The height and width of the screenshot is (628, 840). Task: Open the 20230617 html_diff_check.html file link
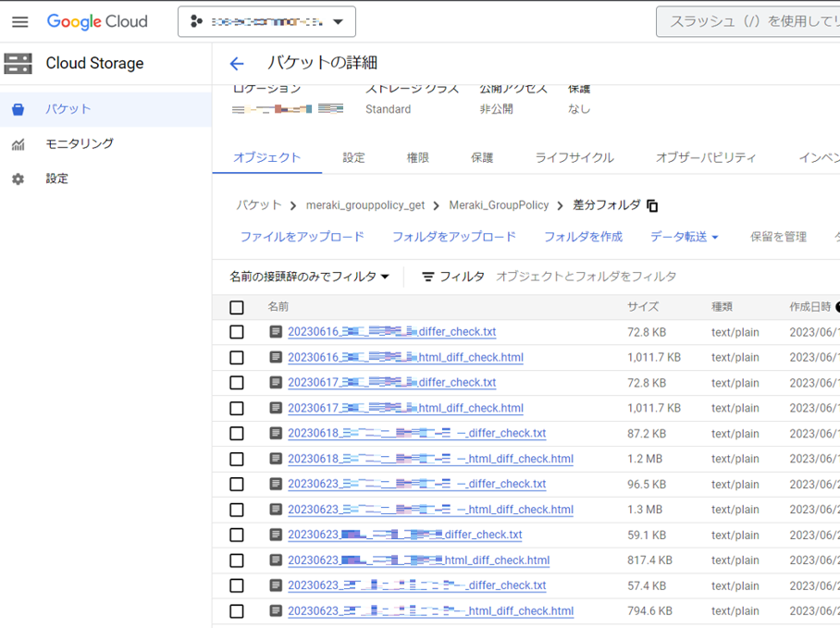(x=405, y=409)
